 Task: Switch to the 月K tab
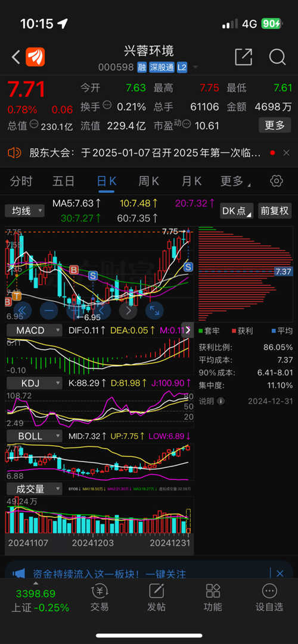(192, 181)
